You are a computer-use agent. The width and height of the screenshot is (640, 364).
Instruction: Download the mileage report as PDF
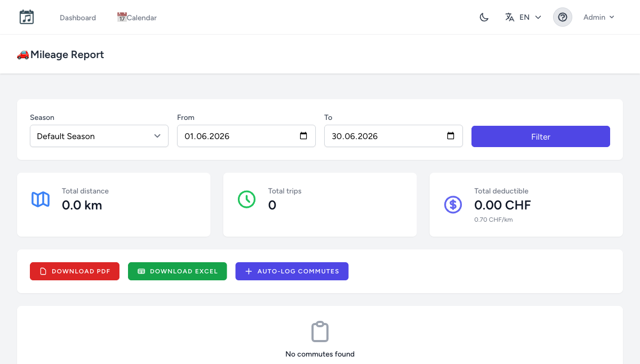tap(75, 271)
